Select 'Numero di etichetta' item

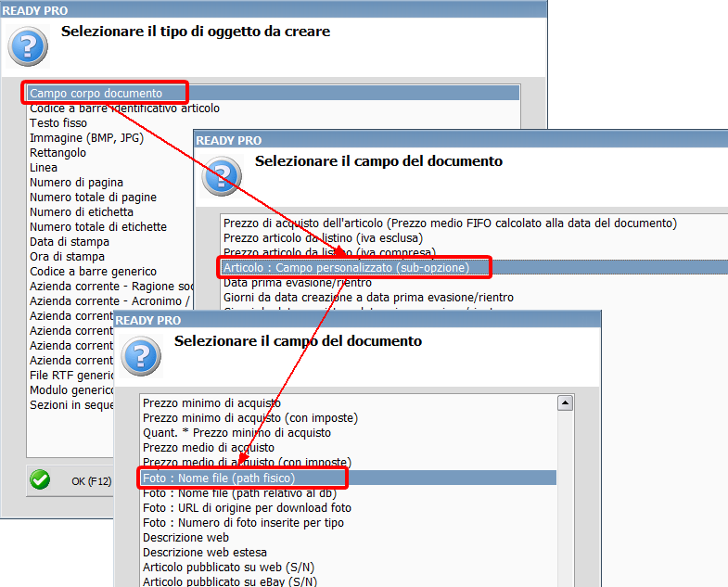click(82, 212)
